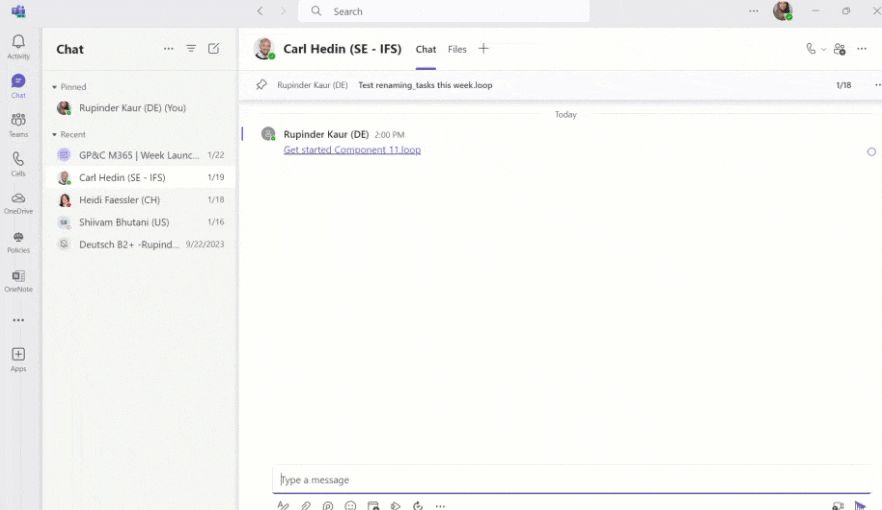Open the Activity feed in sidebar
Screen dimensions: 882x510
[x=18, y=46]
